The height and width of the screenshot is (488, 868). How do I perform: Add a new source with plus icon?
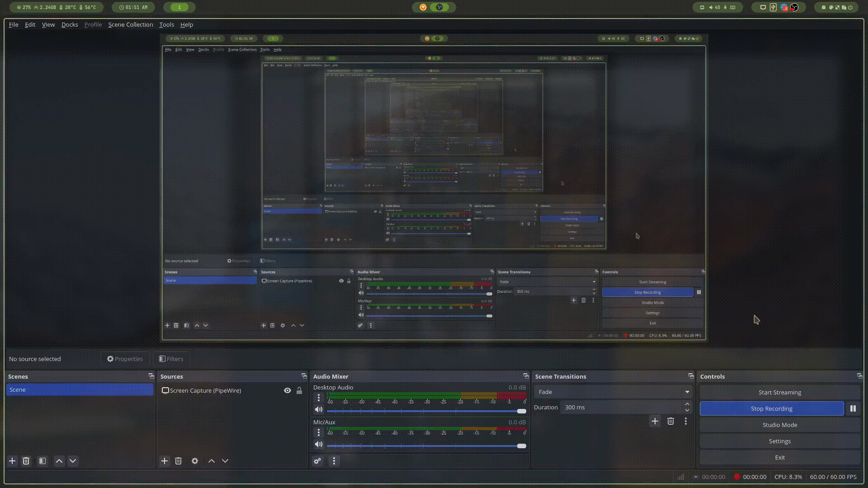pyautogui.click(x=165, y=461)
